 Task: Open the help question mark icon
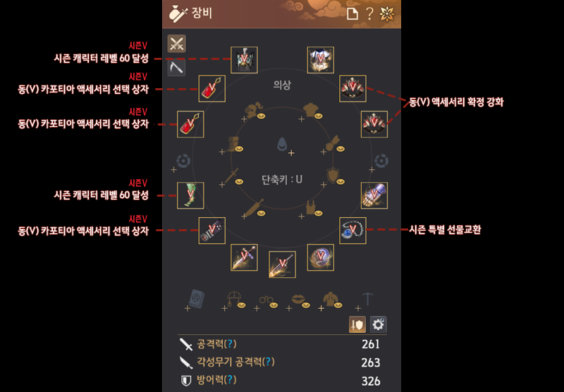pyautogui.click(x=369, y=13)
